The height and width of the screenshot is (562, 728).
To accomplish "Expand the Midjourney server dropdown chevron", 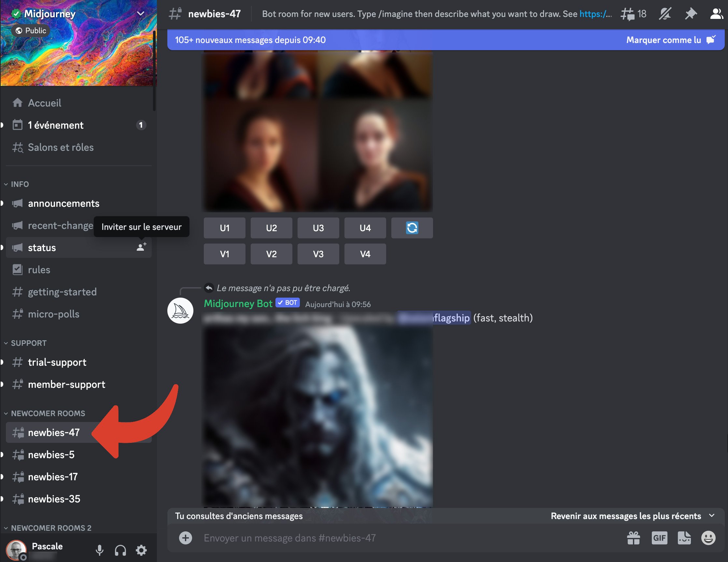I will tap(141, 14).
